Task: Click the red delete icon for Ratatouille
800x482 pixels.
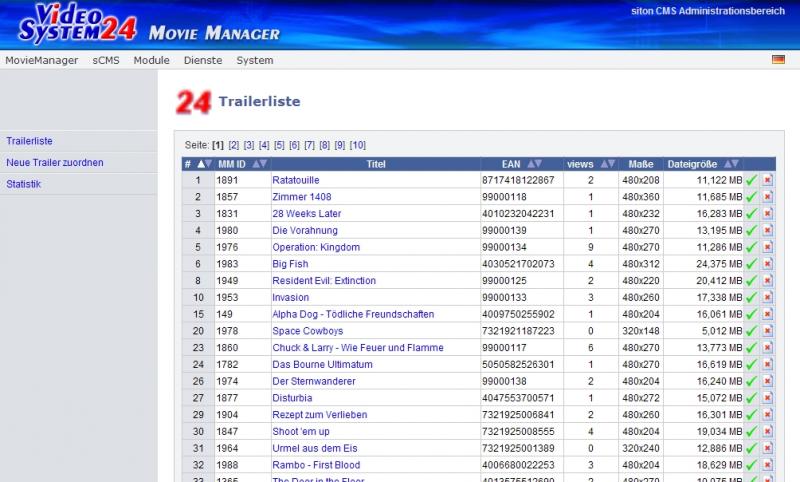Action: 767,180
